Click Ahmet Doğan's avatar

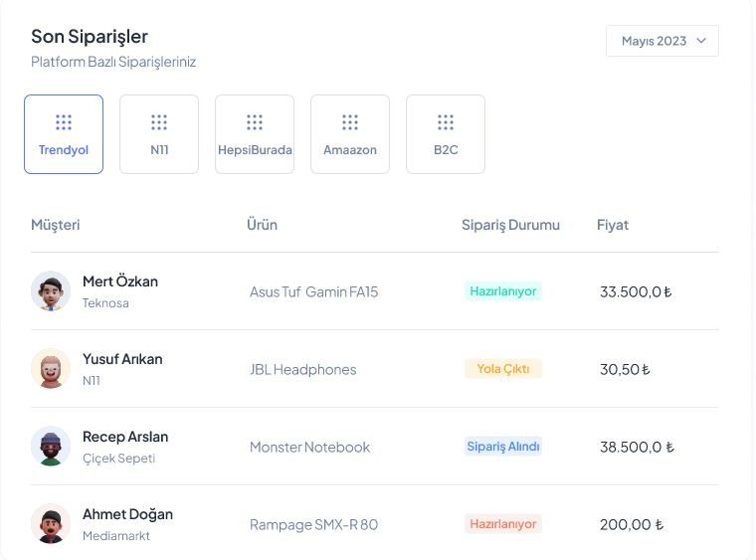pyautogui.click(x=51, y=524)
